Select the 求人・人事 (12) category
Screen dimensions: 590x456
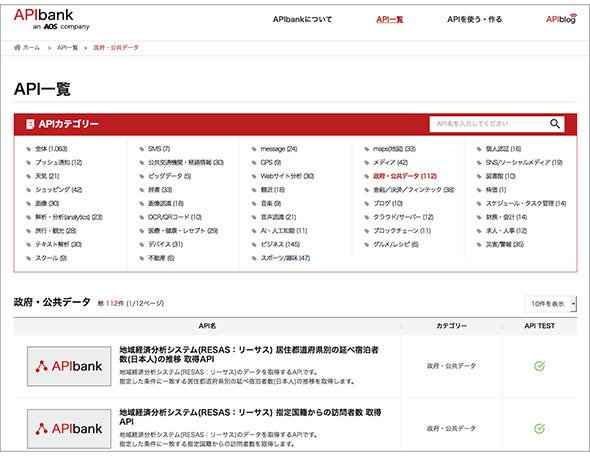click(x=506, y=231)
